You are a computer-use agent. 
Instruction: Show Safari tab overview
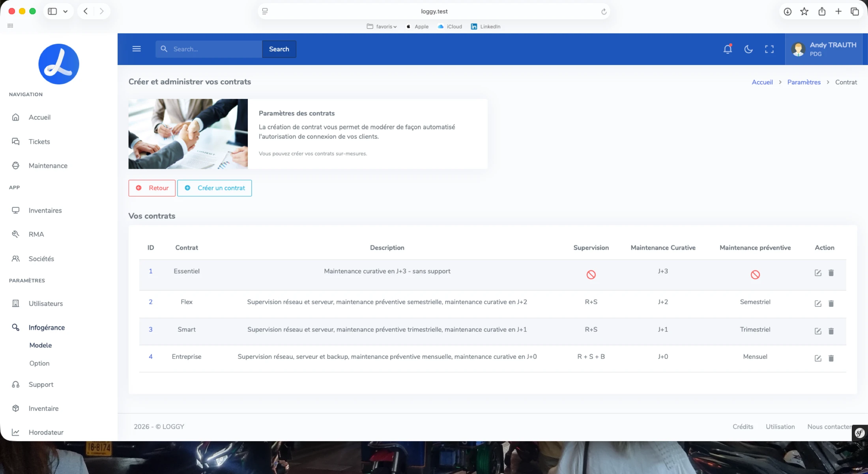[x=855, y=11]
